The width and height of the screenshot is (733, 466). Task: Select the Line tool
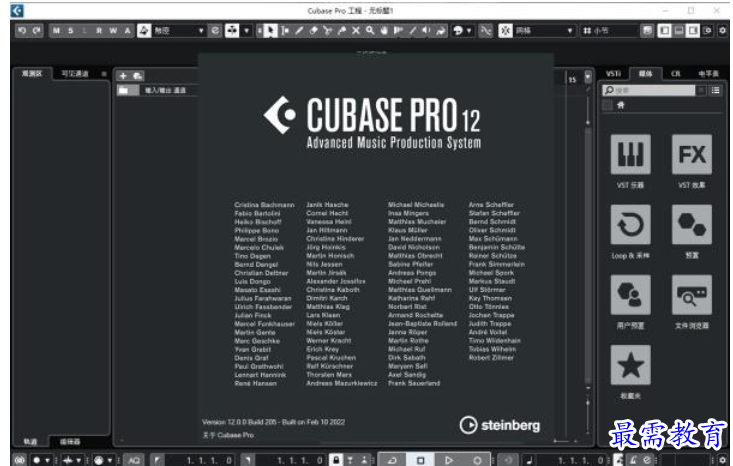pos(412,31)
